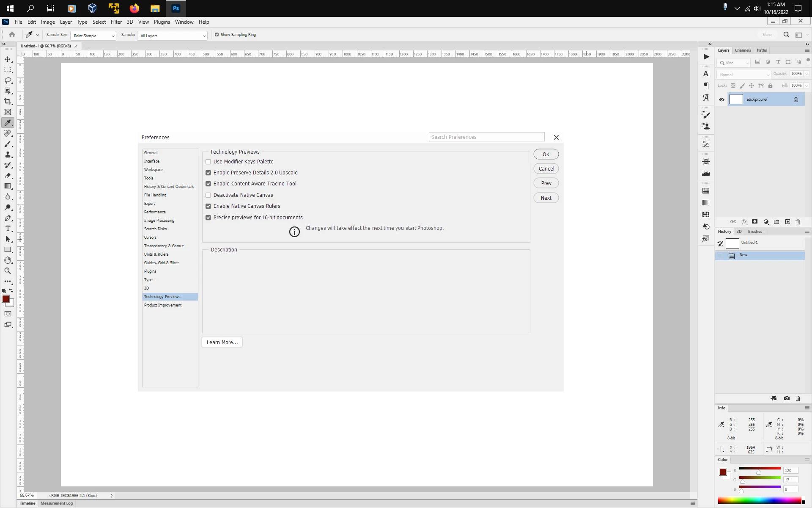Click the Move tool icon
The width and height of the screenshot is (812, 508).
coord(8,59)
